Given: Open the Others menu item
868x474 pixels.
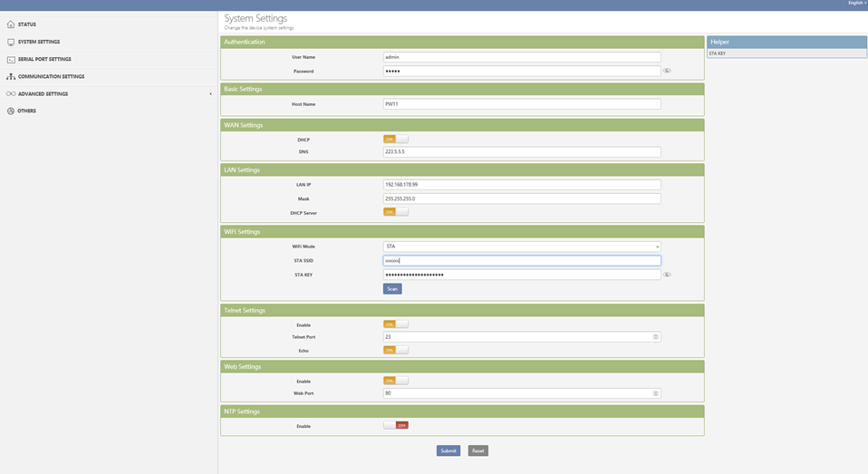Looking at the screenshot, I should [109, 111].
